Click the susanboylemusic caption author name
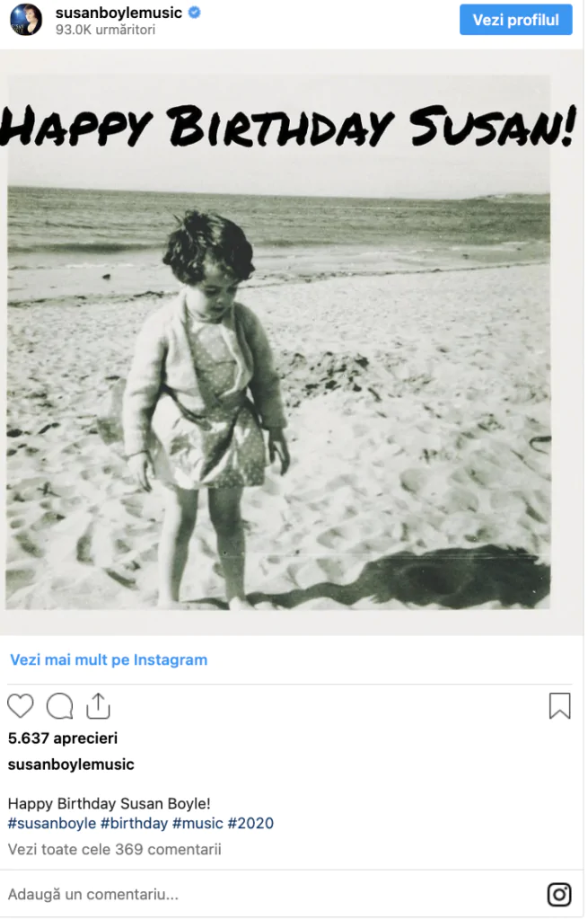 pos(71,765)
